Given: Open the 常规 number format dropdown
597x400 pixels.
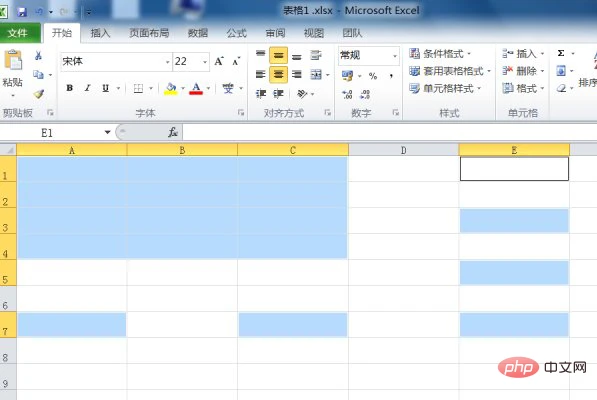Looking at the screenshot, I should tap(395, 56).
